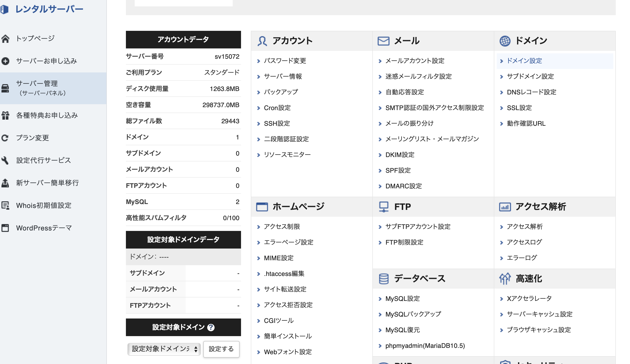Select Whois初期値設定 from sidebar menu
The height and width of the screenshot is (364, 630).
point(44,205)
